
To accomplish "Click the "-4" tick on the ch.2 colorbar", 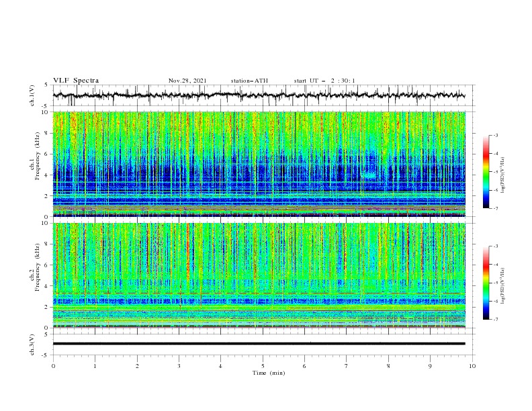I will click(495, 265).
